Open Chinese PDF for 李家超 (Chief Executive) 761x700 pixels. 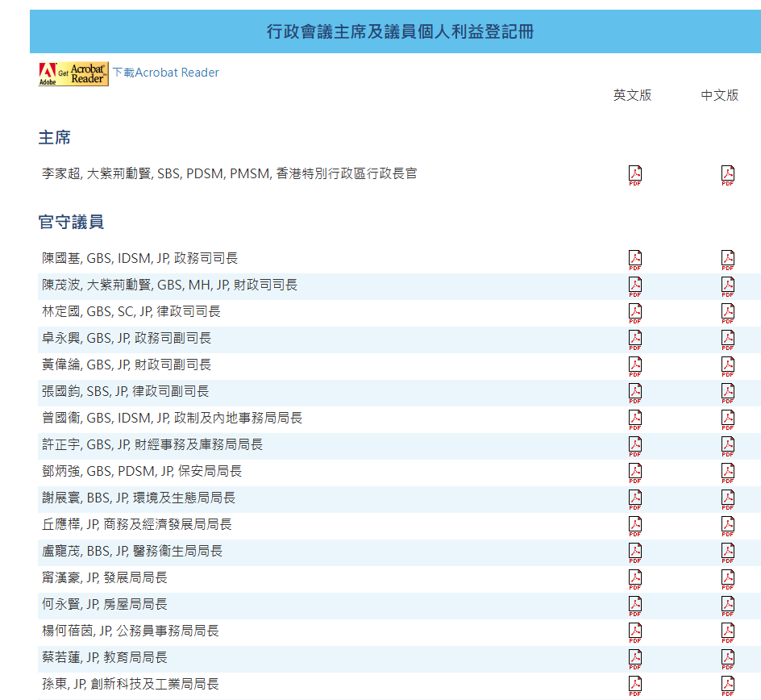click(728, 175)
